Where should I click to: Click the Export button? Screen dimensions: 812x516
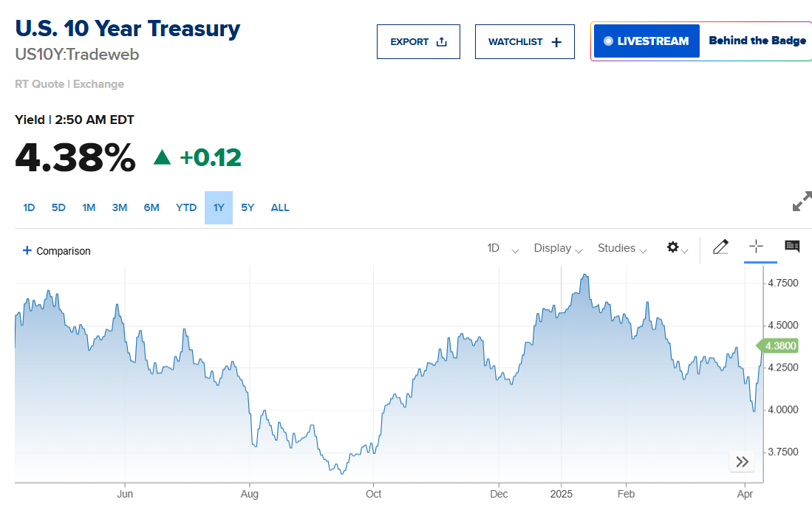pos(418,41)
